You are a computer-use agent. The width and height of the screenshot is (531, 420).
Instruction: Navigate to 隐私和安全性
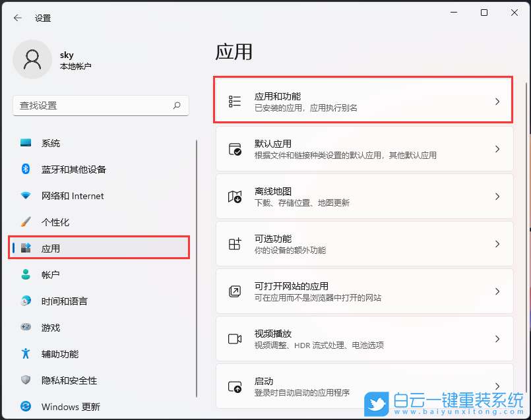coord(69,380)
